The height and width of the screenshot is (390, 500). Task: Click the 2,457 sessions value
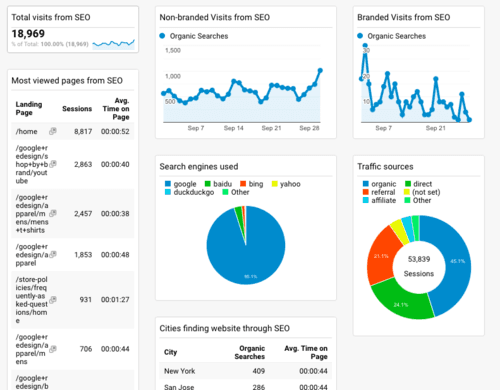pos(83,214)
